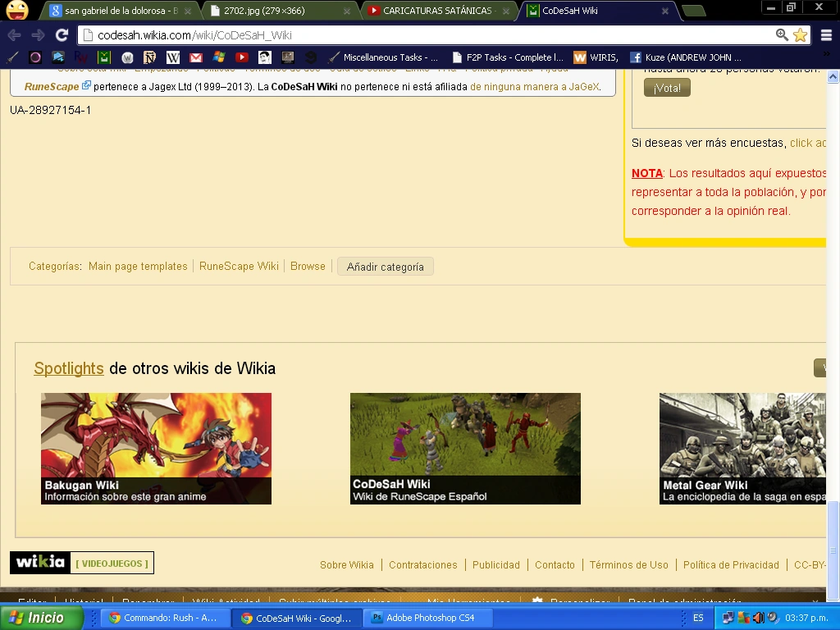The height and width of the screenshot is (630, 840).
Task: Open the Sobre Wikia footer link
Action: pyautogui.click(x=347, y=564)
